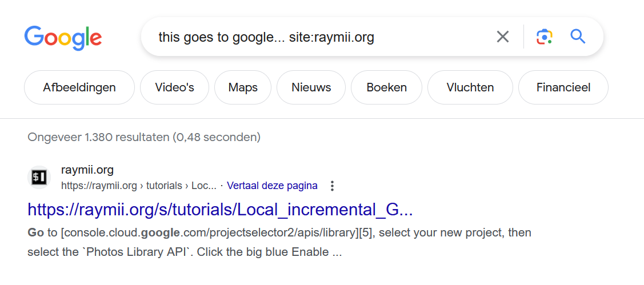Viewport: 644px width, 285px height.
Task: Open the Local_incremental_G... result title link
Action: [x=220, y=210]
